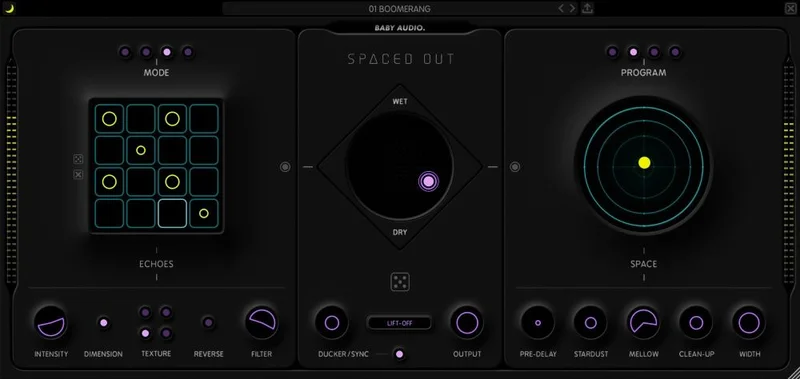The image size is (800, 379).
Task: Toggle echo cell in row two, column one
Action: pyautogui.click(x=109, y=150)
